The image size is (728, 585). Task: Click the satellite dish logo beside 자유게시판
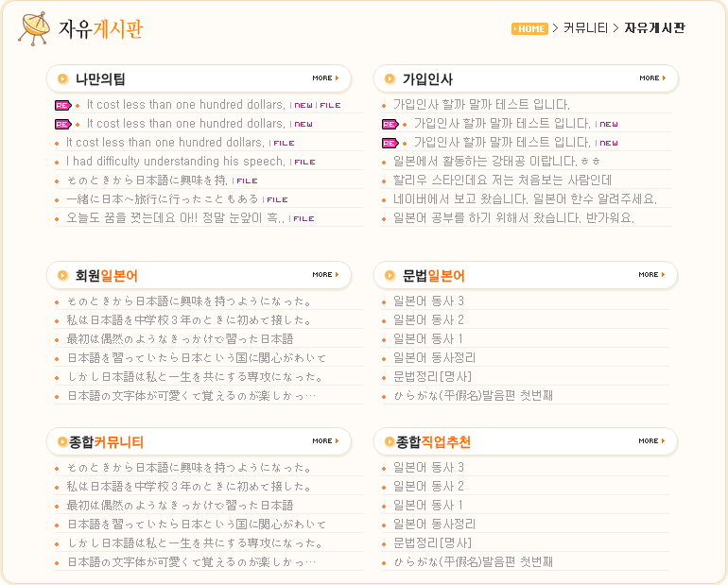pos(34,29)
